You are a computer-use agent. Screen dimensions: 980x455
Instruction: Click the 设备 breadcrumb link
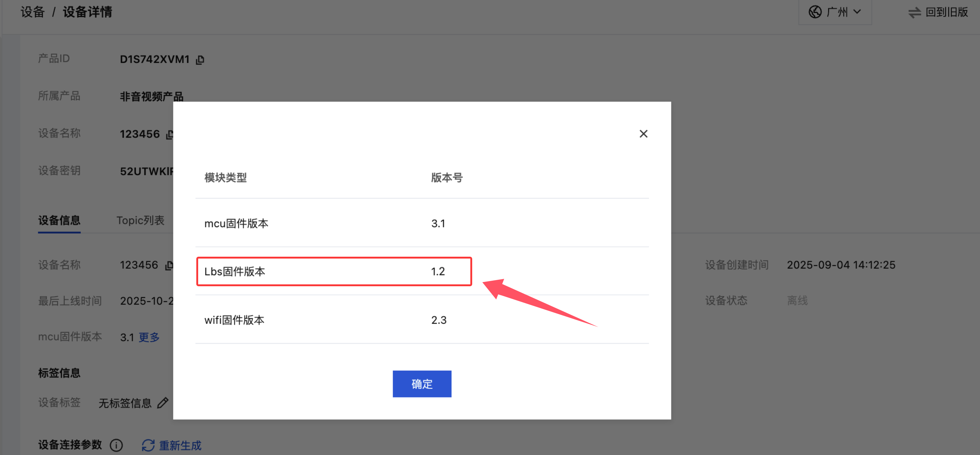pyautogui.click(x=33, y=12)
